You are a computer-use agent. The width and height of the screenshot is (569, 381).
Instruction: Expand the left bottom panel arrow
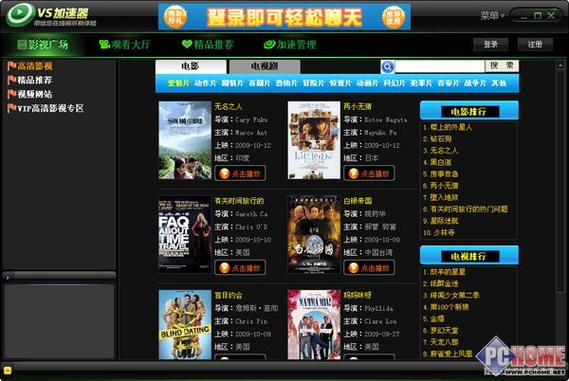click(x=8, y=277)
